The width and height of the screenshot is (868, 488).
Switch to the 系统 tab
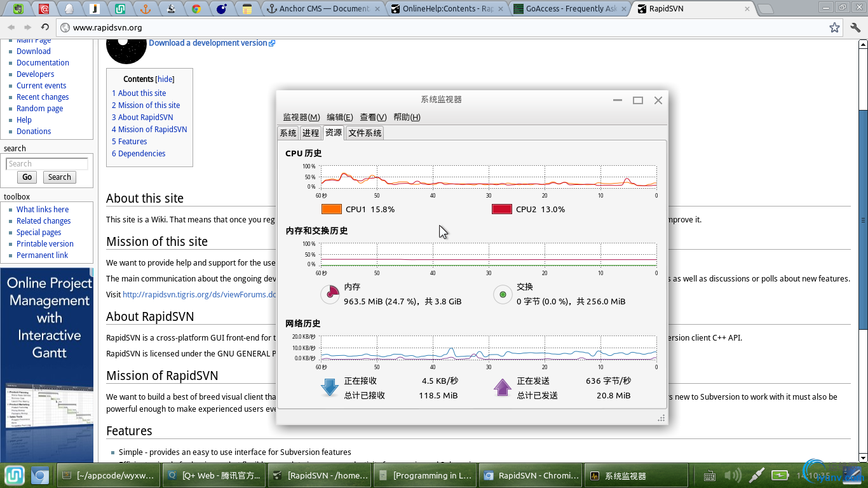coord(288,133)
